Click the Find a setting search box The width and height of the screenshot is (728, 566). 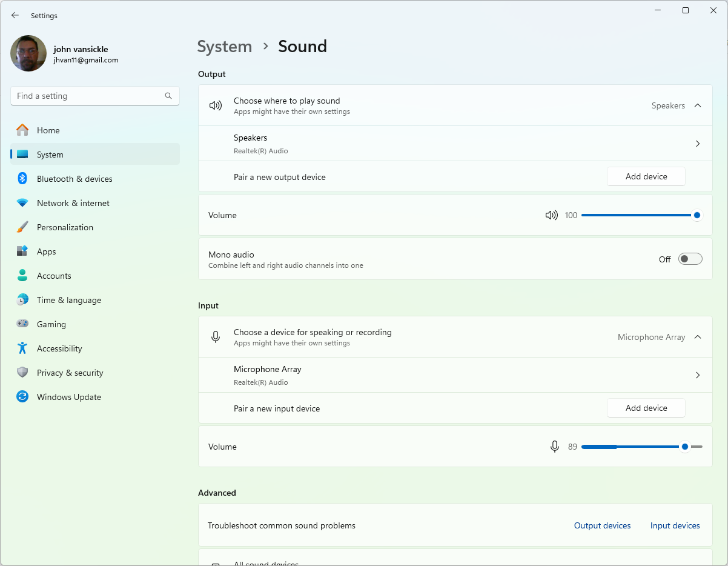(95, 96)
